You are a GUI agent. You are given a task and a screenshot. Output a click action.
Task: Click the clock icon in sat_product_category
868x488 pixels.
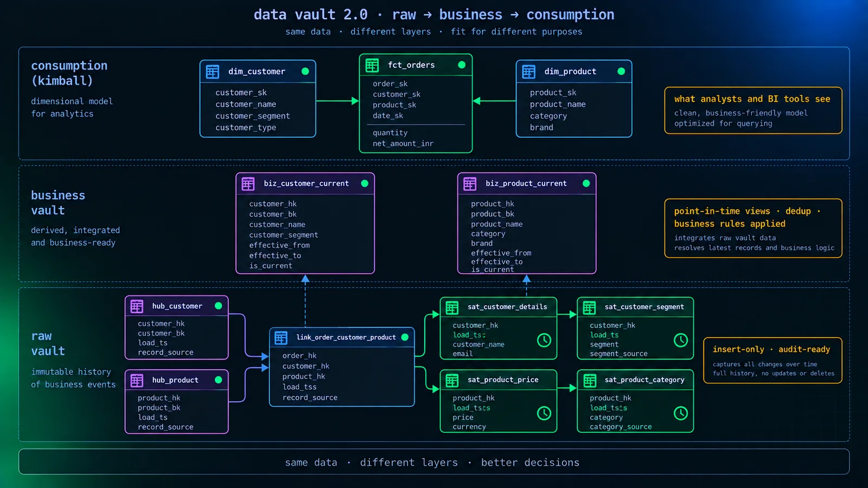pos(681,413)
